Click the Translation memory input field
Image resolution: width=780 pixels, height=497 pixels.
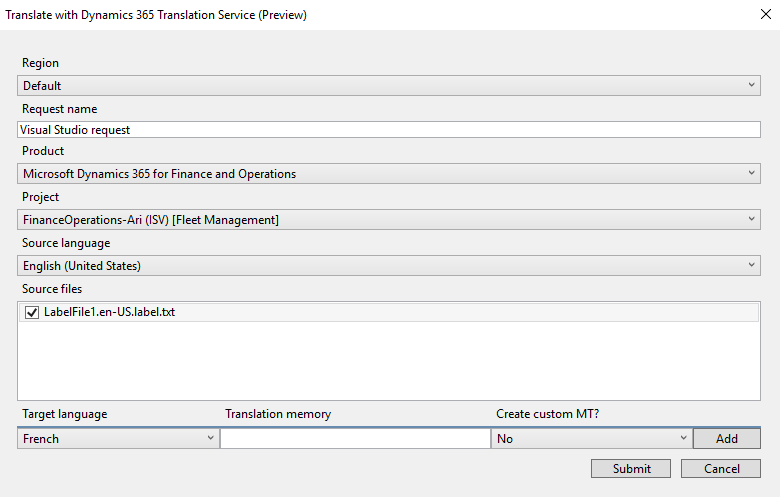click(354, 439)
